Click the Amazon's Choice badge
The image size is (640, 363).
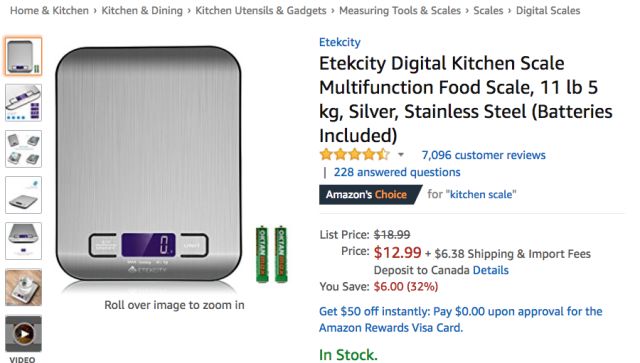coord(370,194)
